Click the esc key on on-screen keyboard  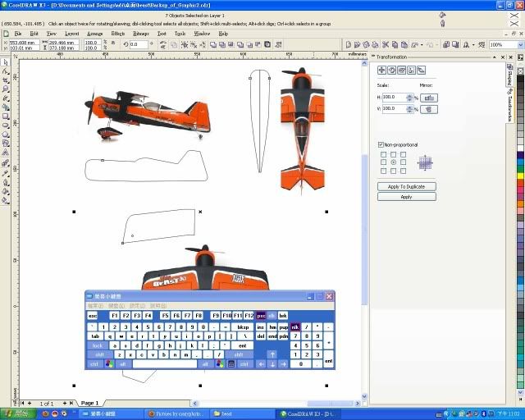pos(93,316)
